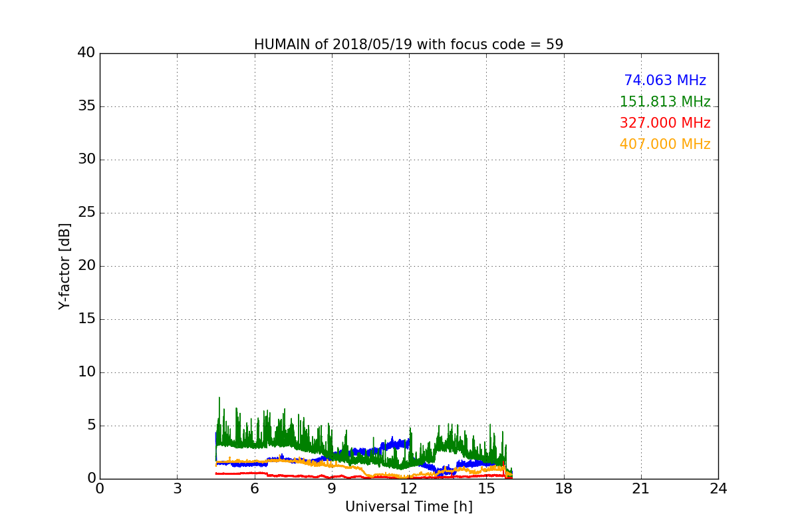Click the x-axis tick label 21
This screenshot has height=532, width=798.
click(641, 489)
